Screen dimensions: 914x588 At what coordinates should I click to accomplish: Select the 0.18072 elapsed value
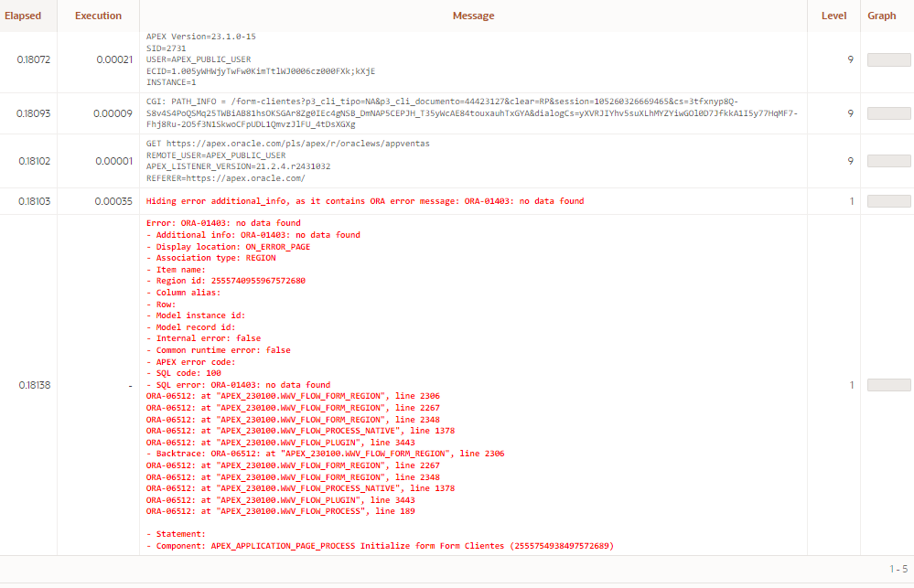click(34, 59)
